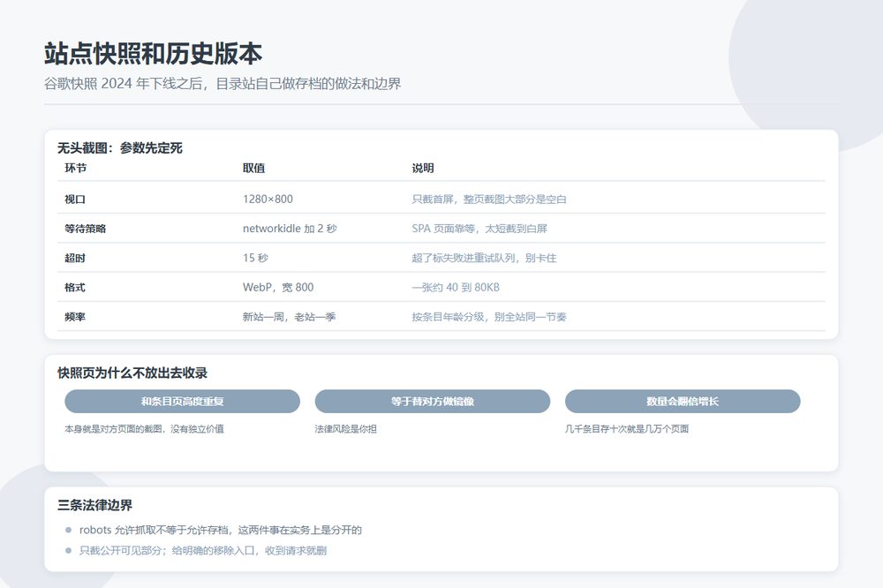Click the 数量会翻倍增长 pill button
883x588 pixels.
click(x=683, y=401)
